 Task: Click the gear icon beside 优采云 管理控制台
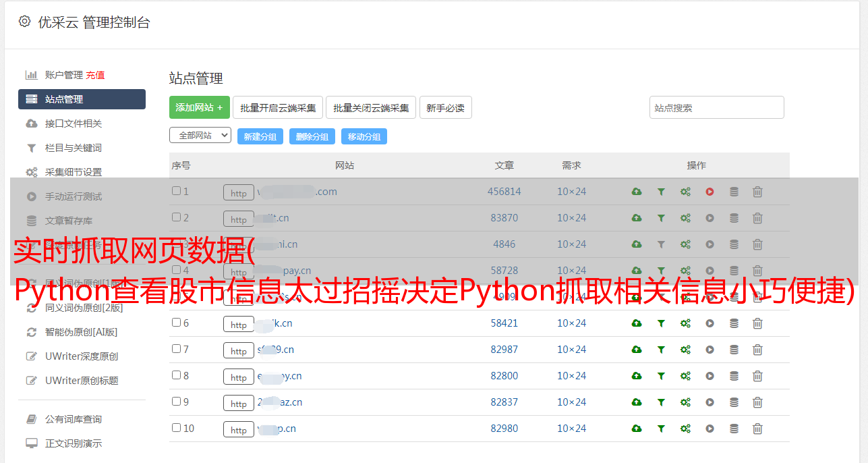pos(24,22)
